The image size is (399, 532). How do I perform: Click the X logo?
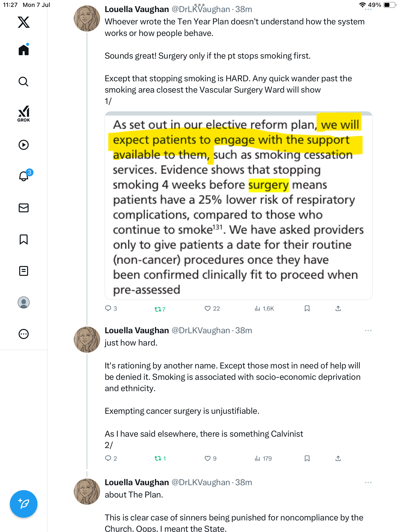coord(24,22)
